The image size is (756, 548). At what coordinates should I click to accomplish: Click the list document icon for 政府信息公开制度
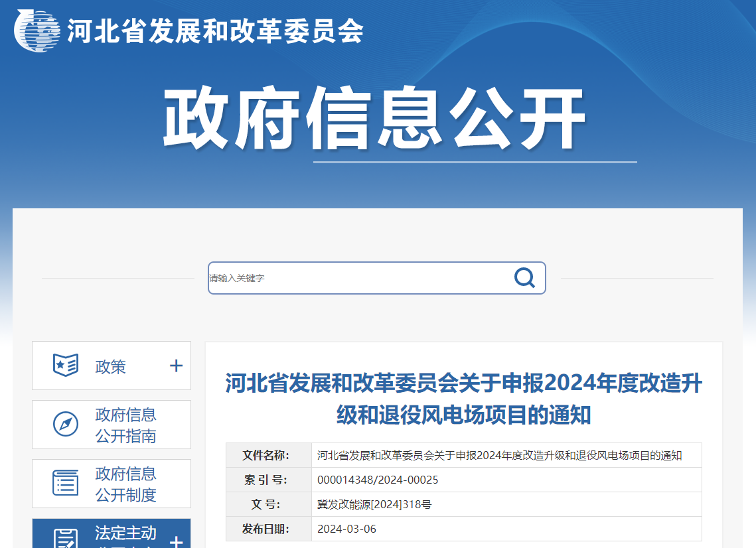(x=66, y=483)
